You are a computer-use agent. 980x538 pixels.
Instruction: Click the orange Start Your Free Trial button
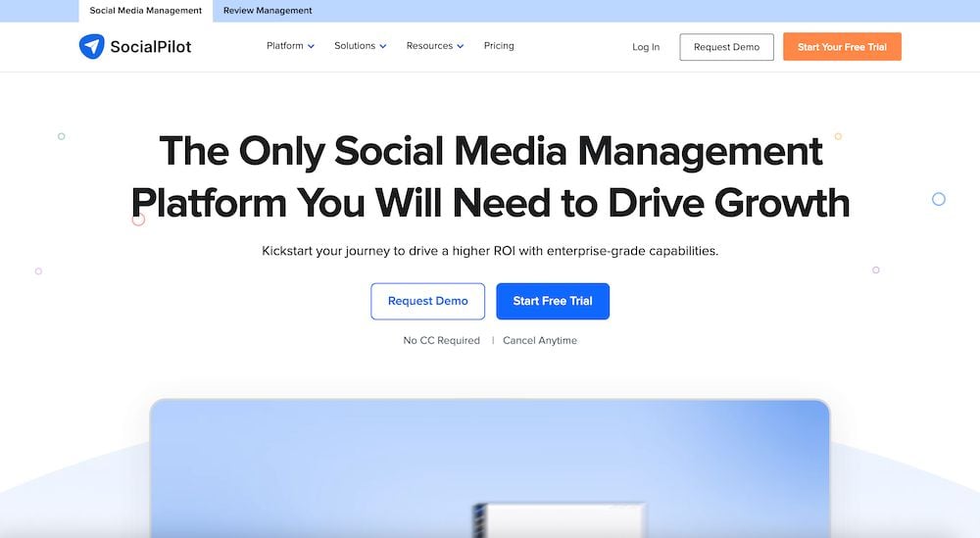[x=842, y=47]
